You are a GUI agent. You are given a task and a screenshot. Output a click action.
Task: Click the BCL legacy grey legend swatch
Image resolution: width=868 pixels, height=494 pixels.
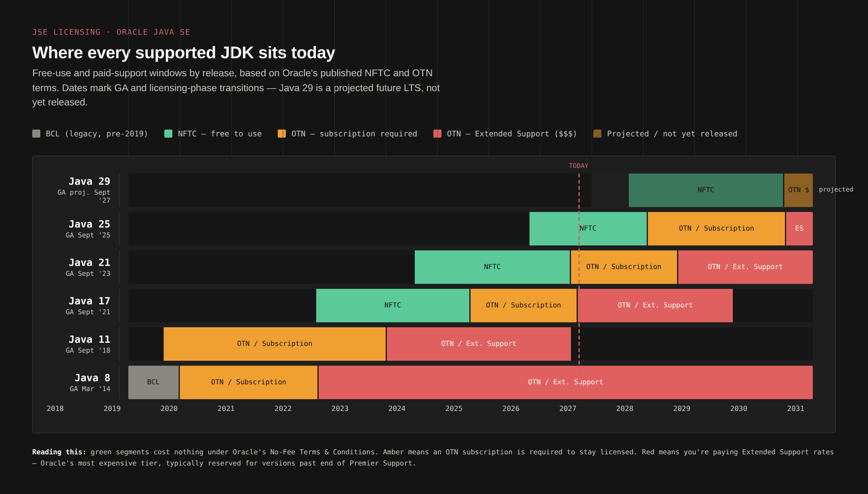36,134
